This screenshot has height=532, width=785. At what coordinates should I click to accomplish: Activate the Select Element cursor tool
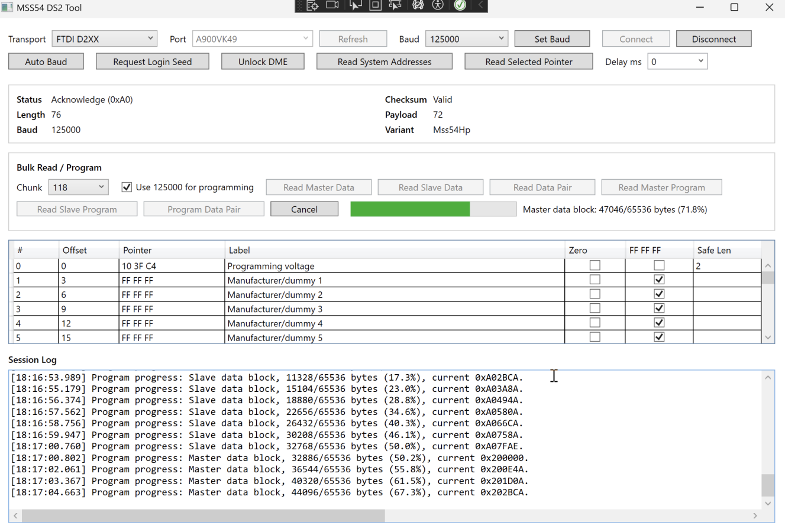[355, 5]
